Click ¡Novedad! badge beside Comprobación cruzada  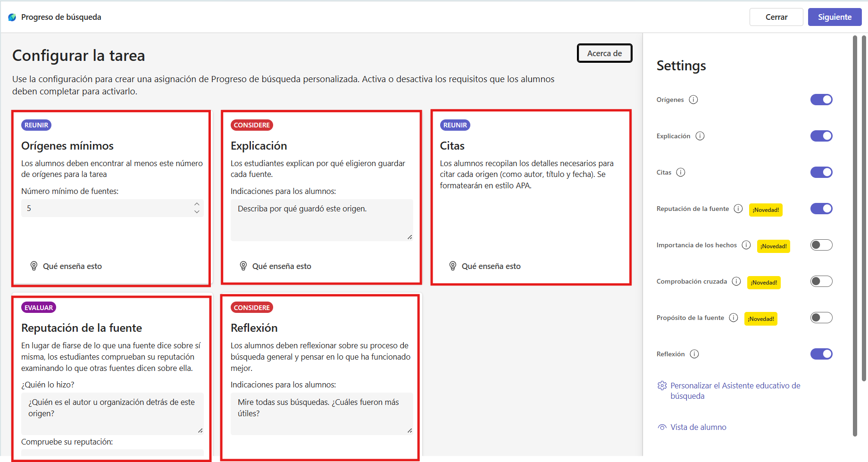coord(764,283)
